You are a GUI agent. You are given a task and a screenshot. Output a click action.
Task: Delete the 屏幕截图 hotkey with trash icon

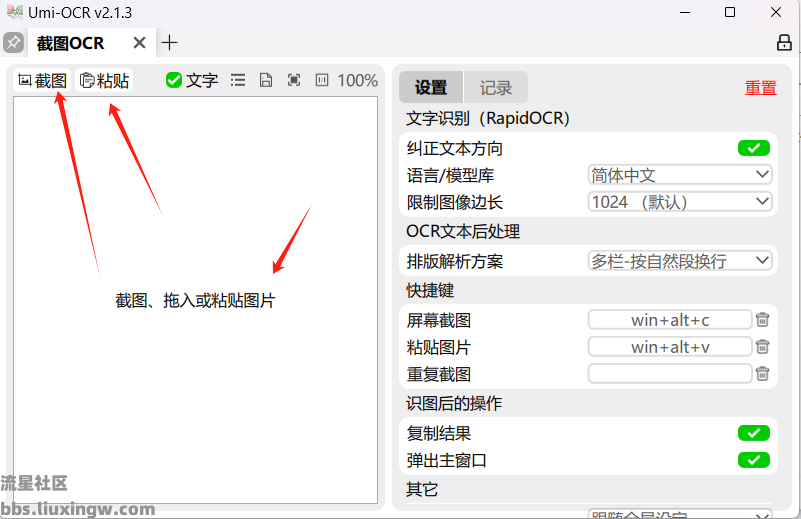click(762, 320)
